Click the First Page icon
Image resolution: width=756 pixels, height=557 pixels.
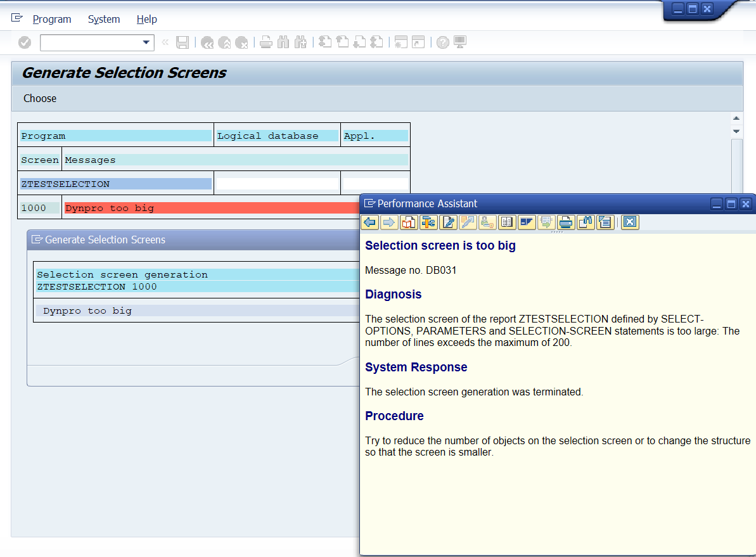(325, 42)
